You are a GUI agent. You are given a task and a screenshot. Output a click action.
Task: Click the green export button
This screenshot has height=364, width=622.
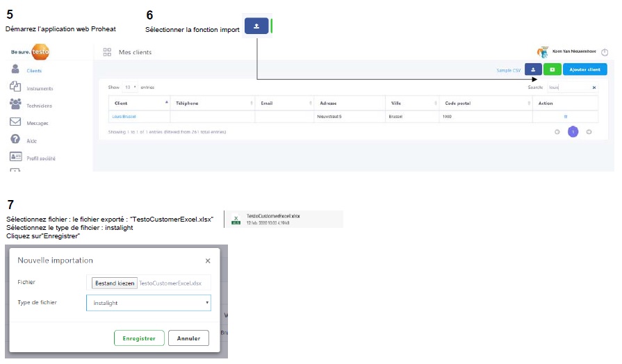click(553, 69)
